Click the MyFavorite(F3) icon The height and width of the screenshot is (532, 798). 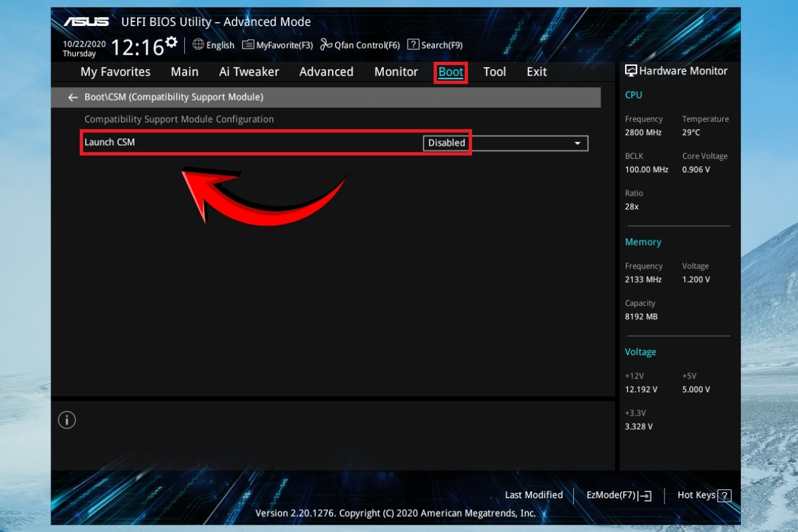pos(248,45)
